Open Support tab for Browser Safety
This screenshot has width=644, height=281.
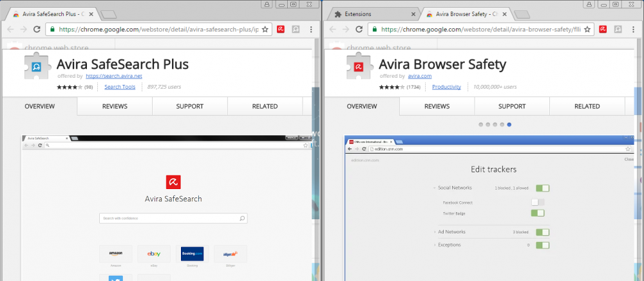coord(512,106)
